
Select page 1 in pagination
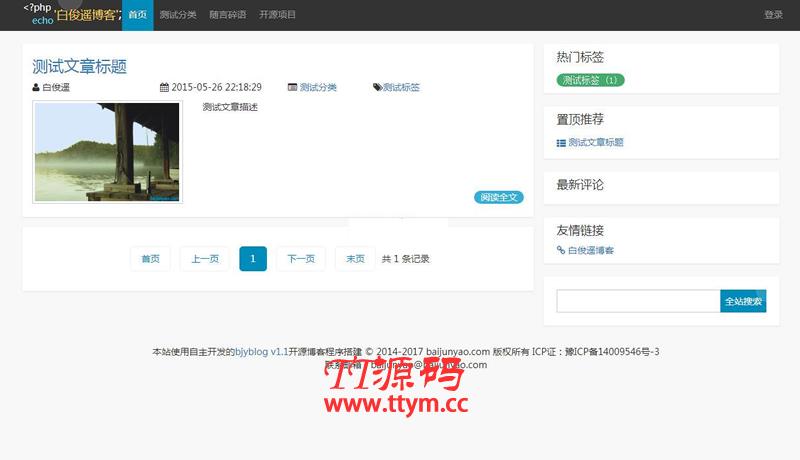point(253,259)
